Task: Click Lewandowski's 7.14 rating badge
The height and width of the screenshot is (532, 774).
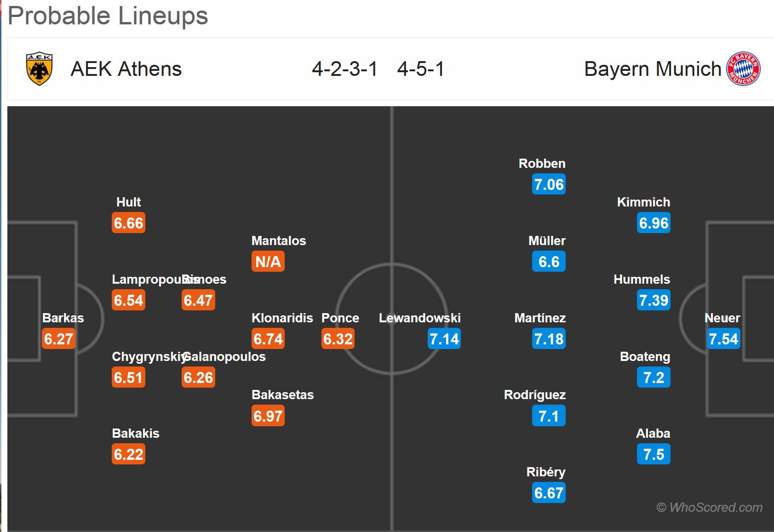Action: tap(444, 339)
